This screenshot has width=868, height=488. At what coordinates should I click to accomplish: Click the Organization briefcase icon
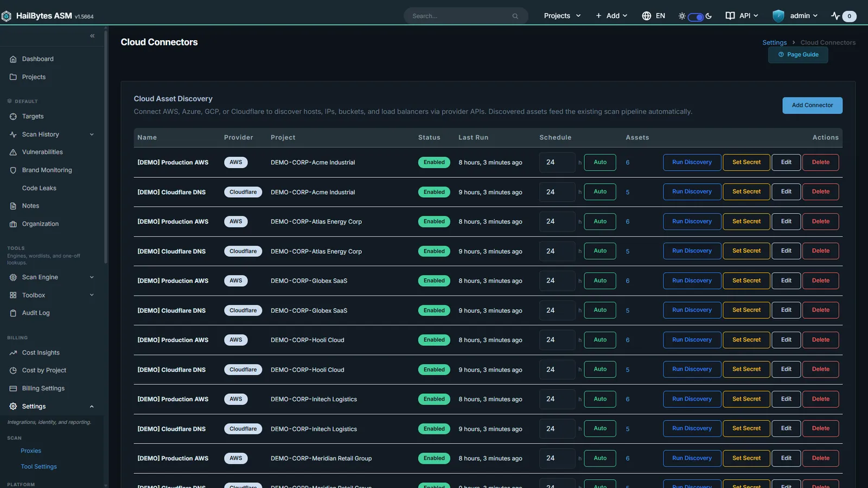coord(13,224)
